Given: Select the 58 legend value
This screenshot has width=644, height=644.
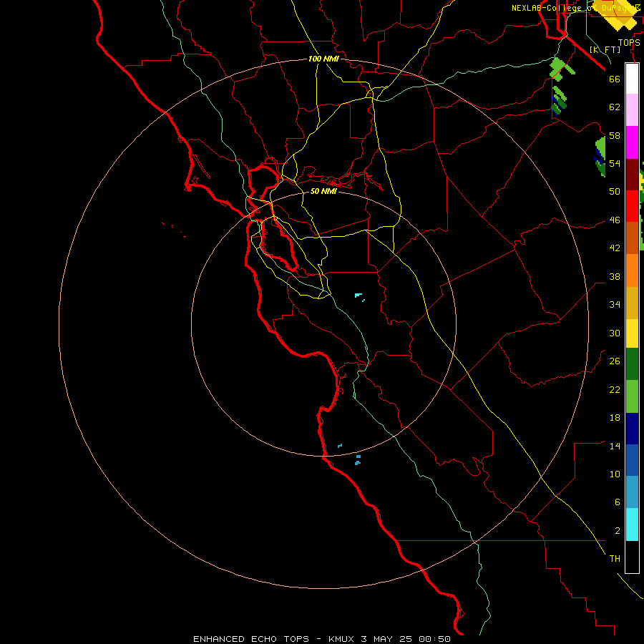Looking at the screenshot, I should pyautogui.click(x=615, y=135).
